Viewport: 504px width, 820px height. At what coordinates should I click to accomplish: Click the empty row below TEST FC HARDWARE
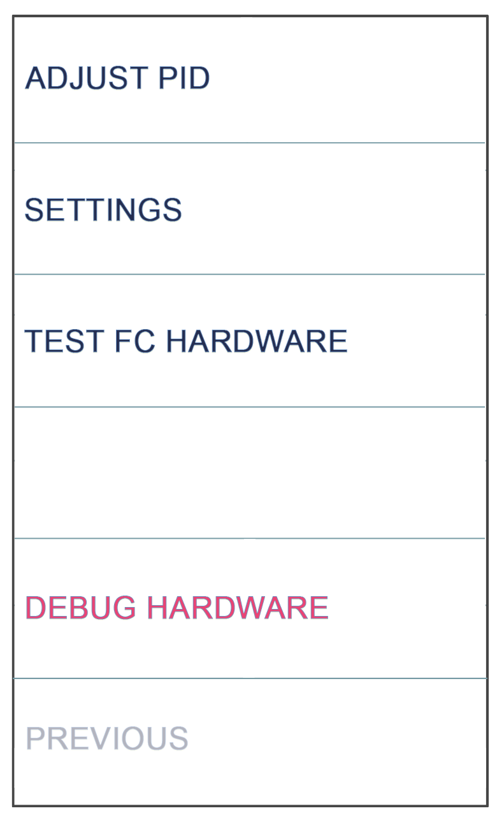(249, 472)
